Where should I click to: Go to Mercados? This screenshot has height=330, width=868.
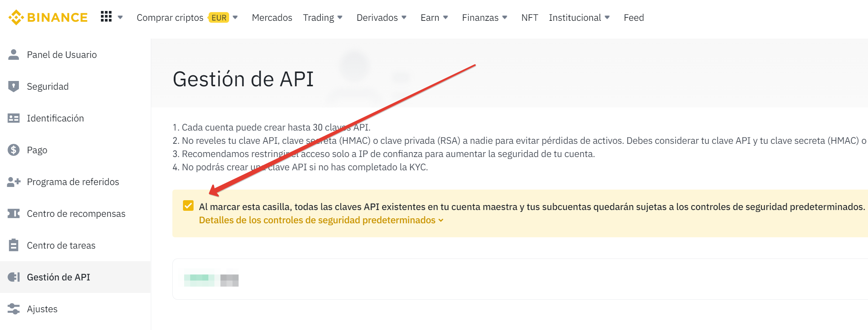(x=272, y=17)
